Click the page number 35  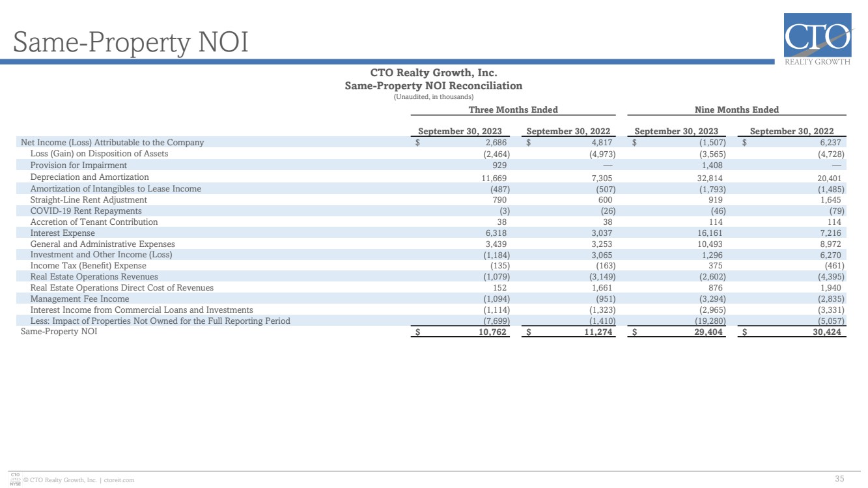[x=839, y=479]
